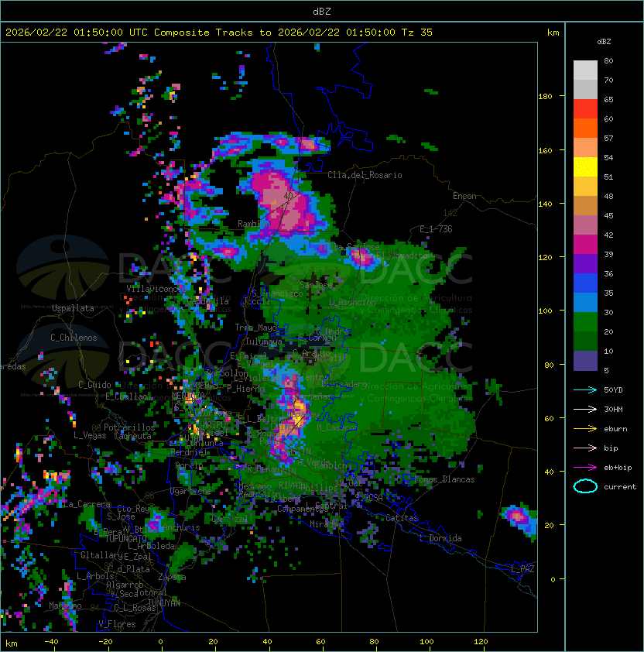
Task: Click the 'Anchoris' map label
Action: tap(181, 527)
